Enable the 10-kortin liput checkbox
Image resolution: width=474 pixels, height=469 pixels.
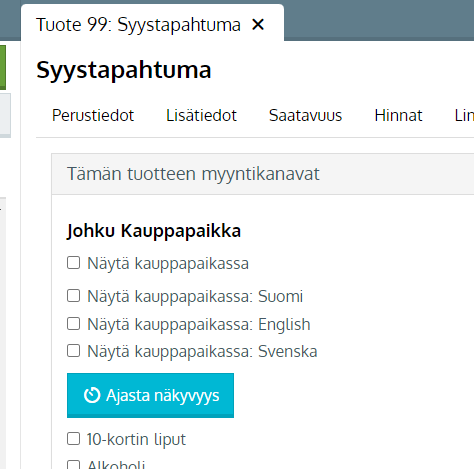tap(73, 439)
